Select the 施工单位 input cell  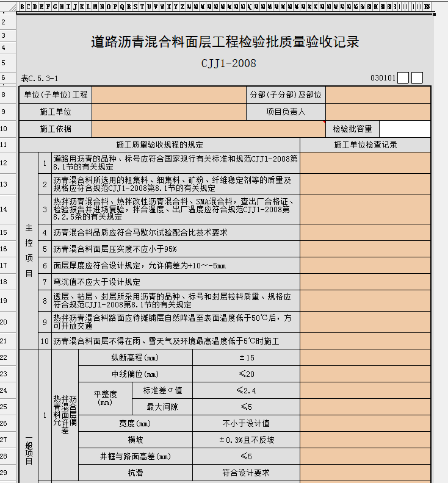pos(169,112)
